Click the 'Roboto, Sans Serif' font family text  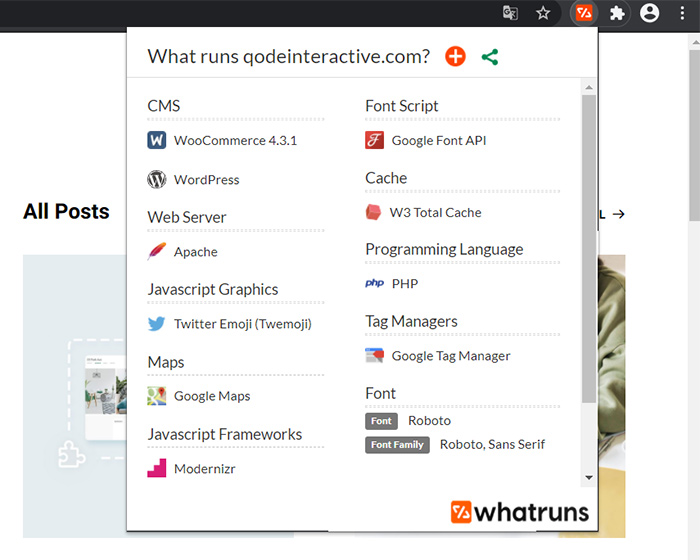tap(492, 444)
